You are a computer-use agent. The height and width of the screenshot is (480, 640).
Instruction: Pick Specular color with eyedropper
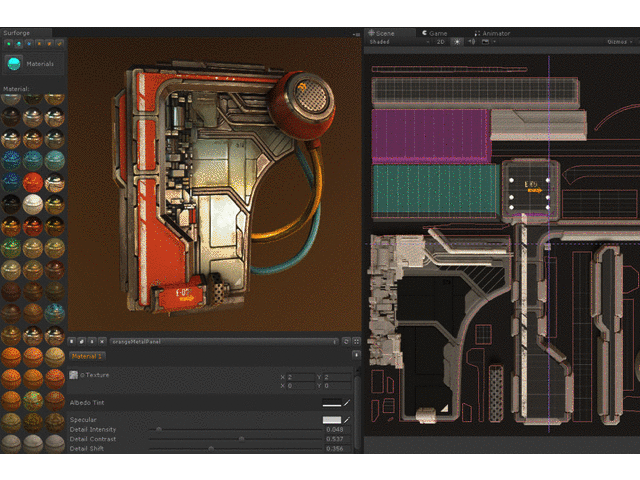coord(347,420)
